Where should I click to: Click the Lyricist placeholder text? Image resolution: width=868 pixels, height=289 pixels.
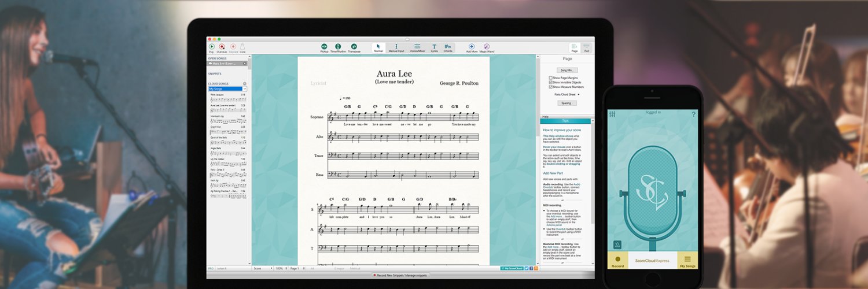pyautogui.click(x=318, y=83)
